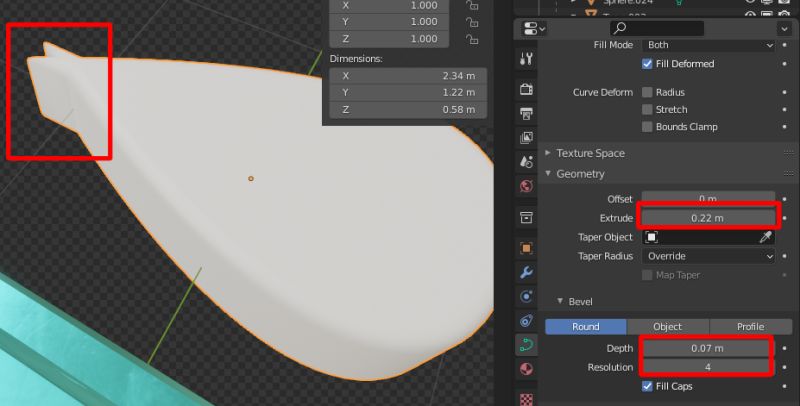
Task: Click the Dimensions Y 1.22 m field
Action: 408,93
